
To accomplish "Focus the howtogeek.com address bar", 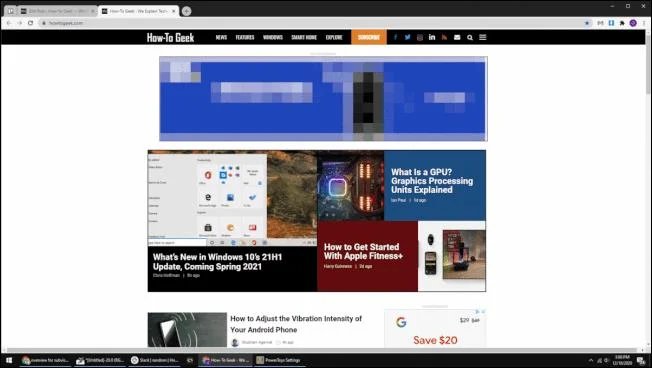I will pyautogui.click(x=312, y=23).
